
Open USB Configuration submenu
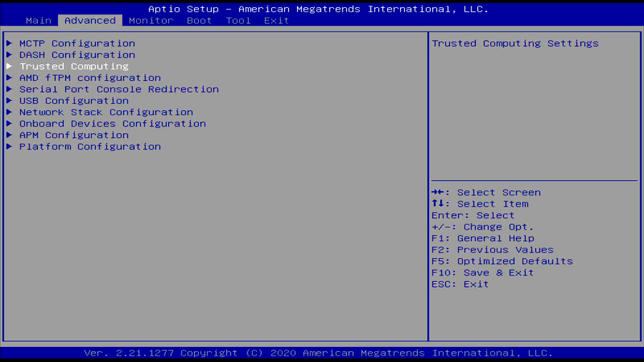(x=74, y=101)
